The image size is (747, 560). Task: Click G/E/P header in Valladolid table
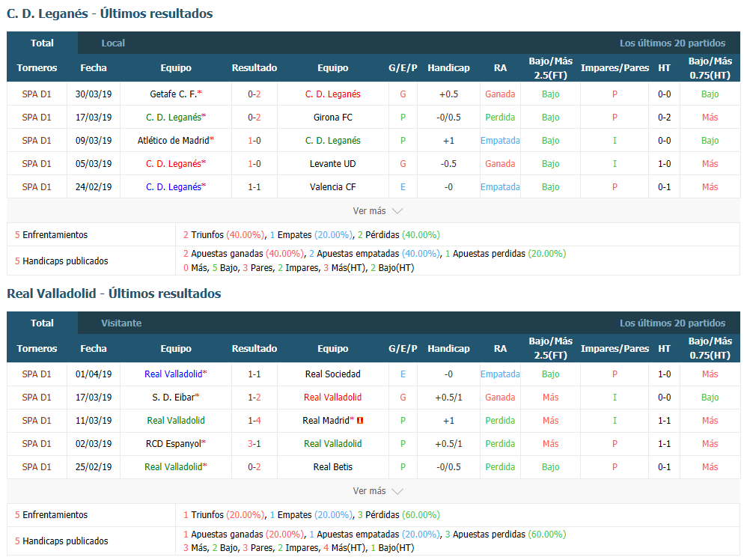(x=403, y=348)
